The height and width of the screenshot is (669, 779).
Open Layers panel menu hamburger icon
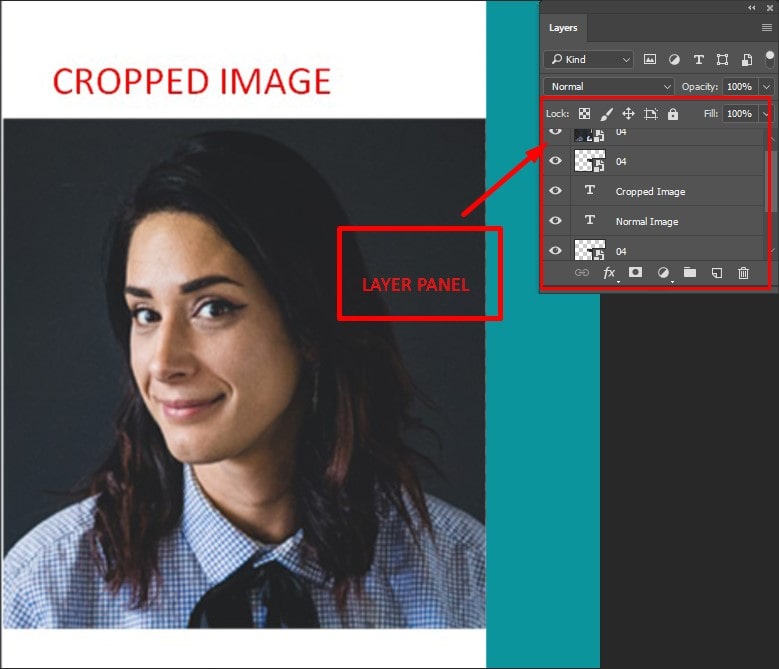point(767,28)
